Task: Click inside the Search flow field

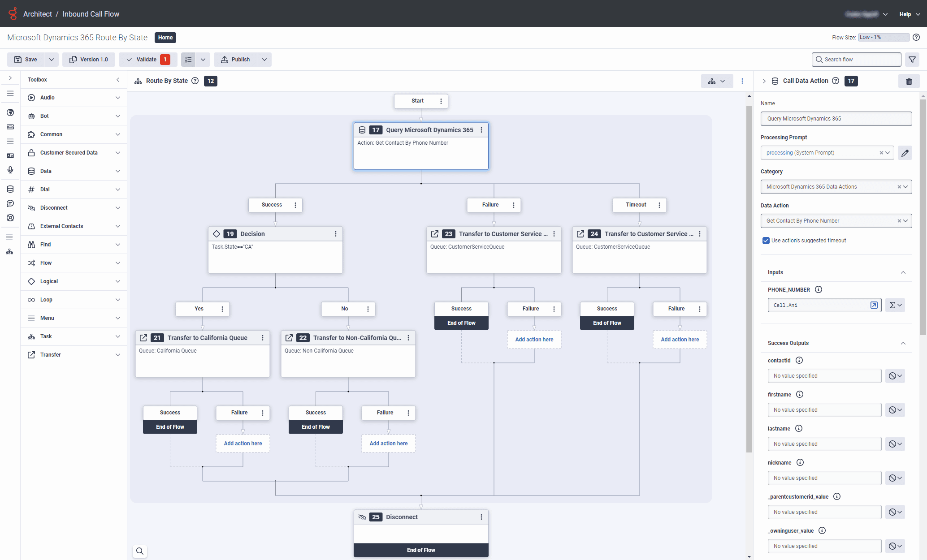Action: coord(856,59)
